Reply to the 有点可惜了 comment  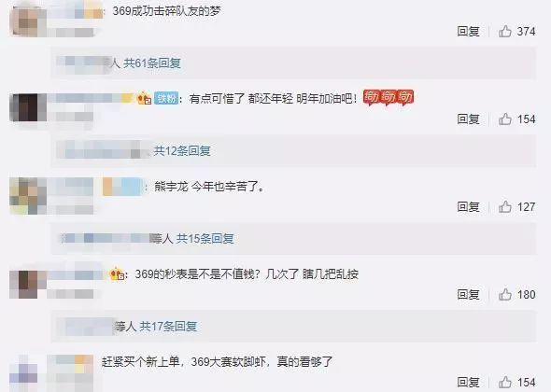point(468,119)
